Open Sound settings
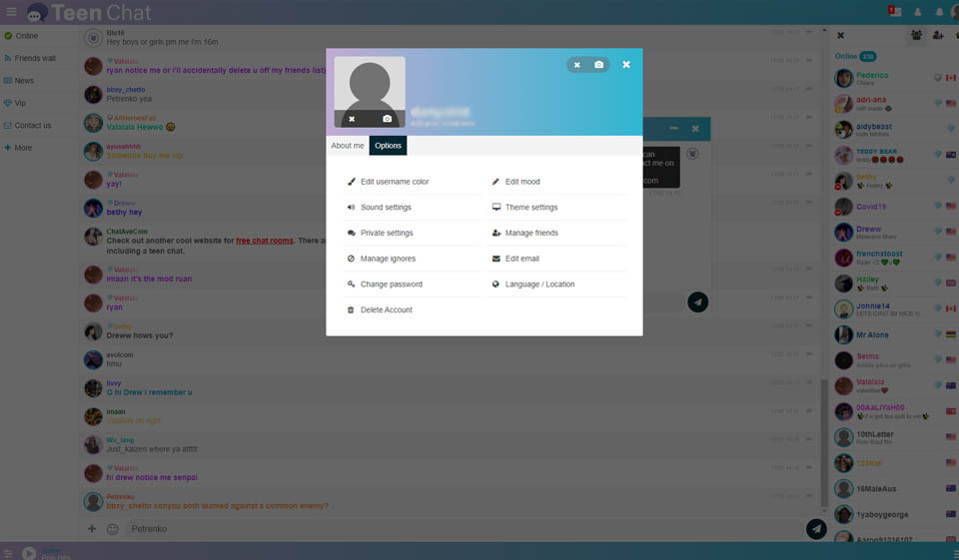The image size is (959, 560). click(x=385, y=208)
